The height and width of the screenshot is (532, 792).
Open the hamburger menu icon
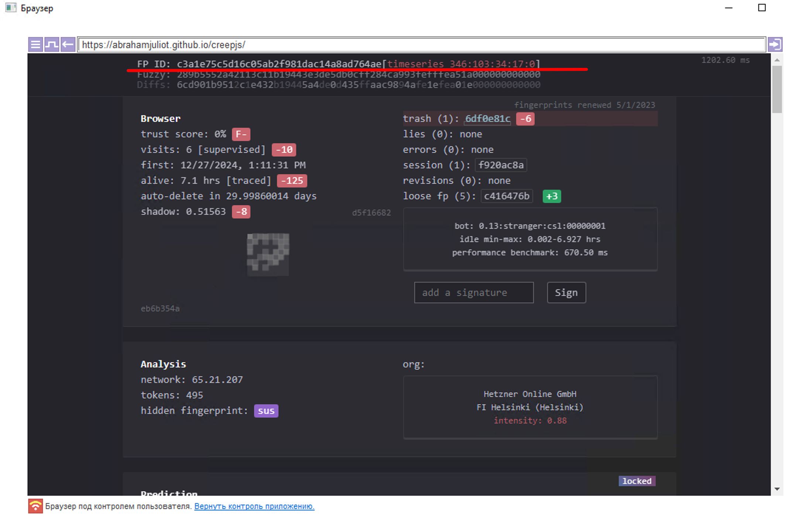click(x=35, y=45)
